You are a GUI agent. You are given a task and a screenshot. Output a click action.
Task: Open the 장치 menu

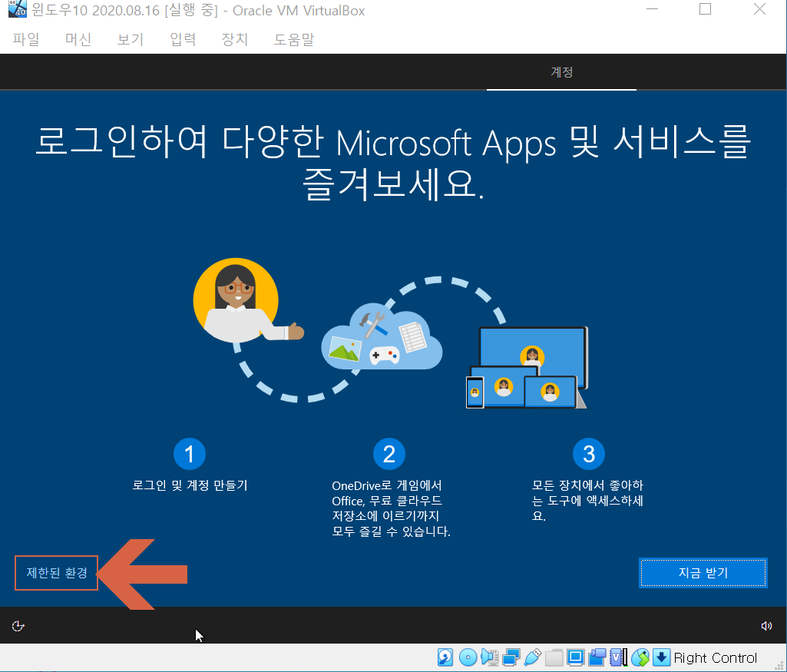point(235,39)
